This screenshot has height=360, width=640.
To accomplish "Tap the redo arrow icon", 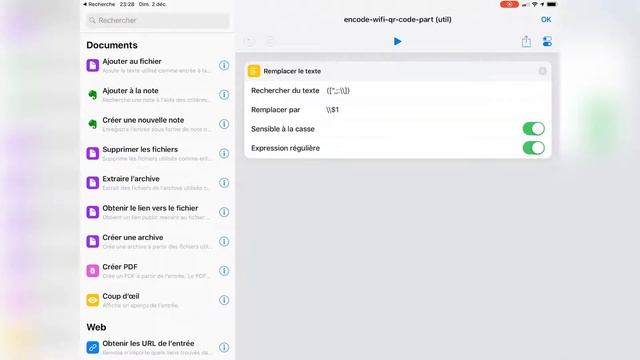I will (x=270, y=41).
